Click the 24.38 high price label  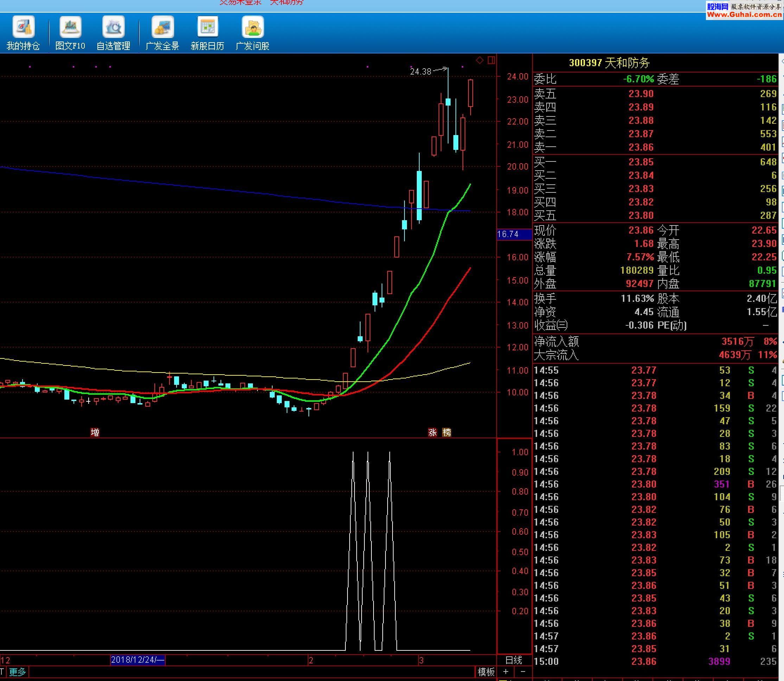[421, 71]
